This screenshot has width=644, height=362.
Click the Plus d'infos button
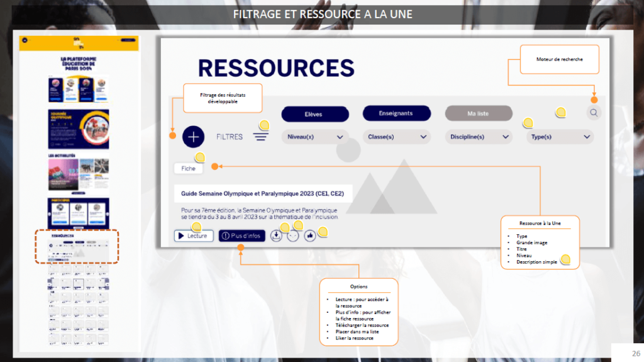(x=241, y=235)
